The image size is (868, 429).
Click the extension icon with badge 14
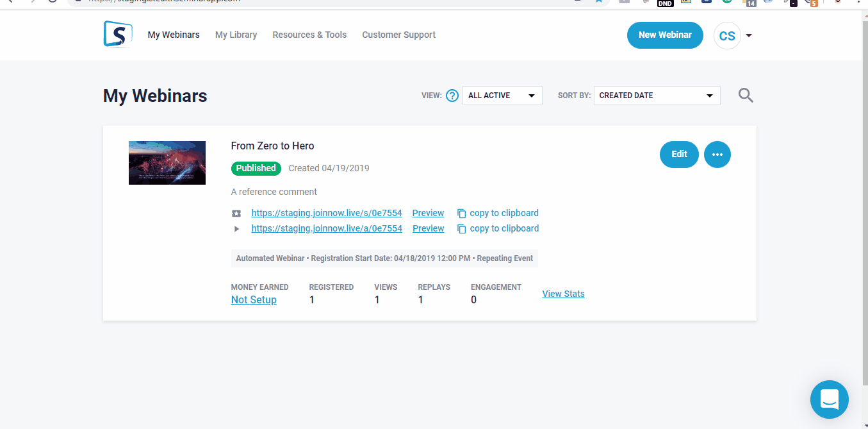(749, 3)
